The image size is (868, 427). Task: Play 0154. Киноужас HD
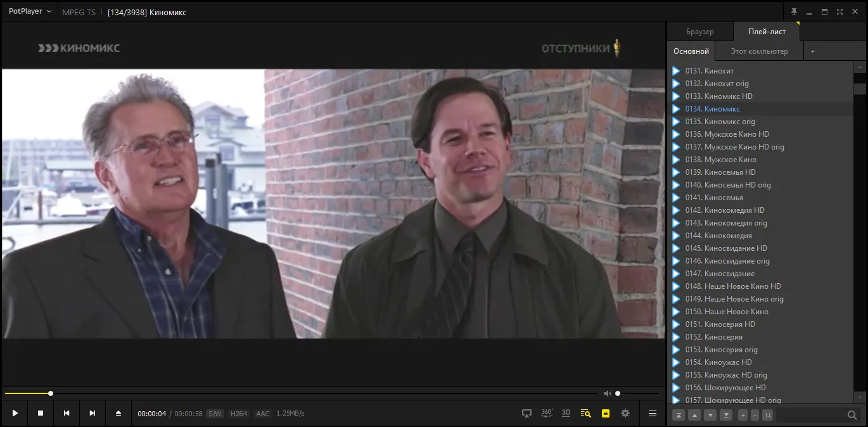[x=760, y=362]
